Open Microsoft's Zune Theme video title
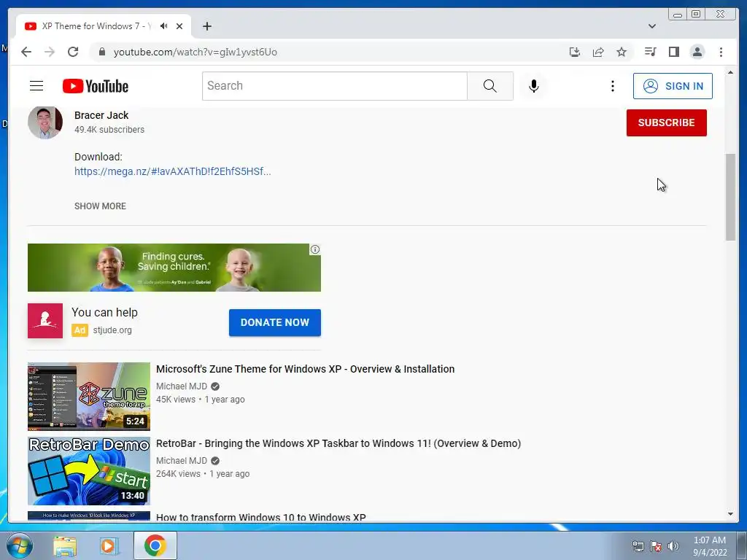 [x=306, y=369]
